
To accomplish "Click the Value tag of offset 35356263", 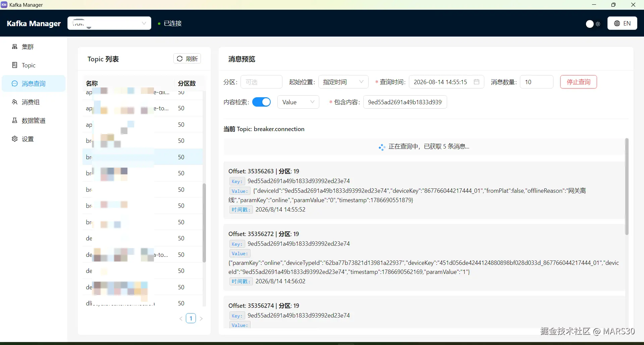I will (x=239, y=191).
